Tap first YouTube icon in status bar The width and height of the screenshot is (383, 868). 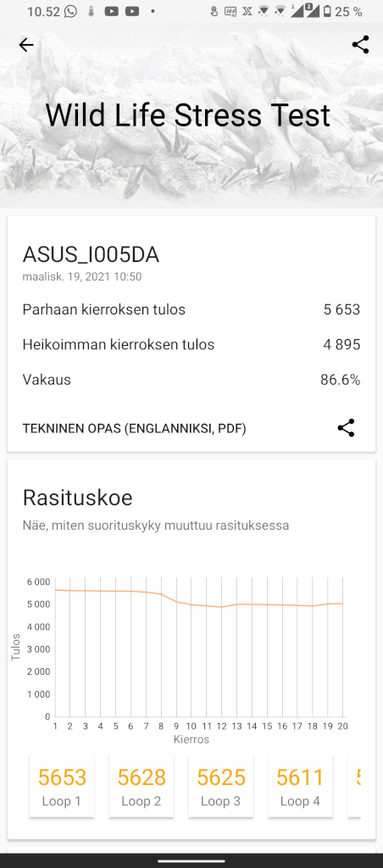click(111, 11)
